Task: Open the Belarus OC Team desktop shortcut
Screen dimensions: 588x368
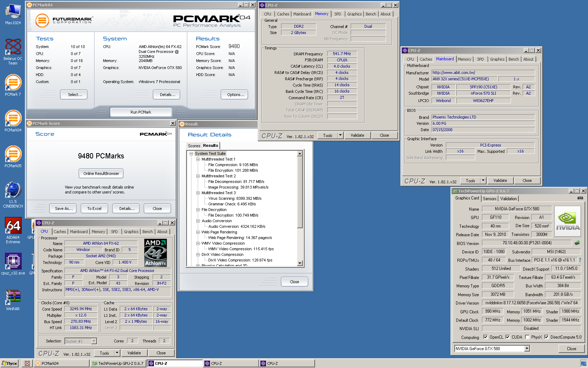Action: (x=13, y=52)
